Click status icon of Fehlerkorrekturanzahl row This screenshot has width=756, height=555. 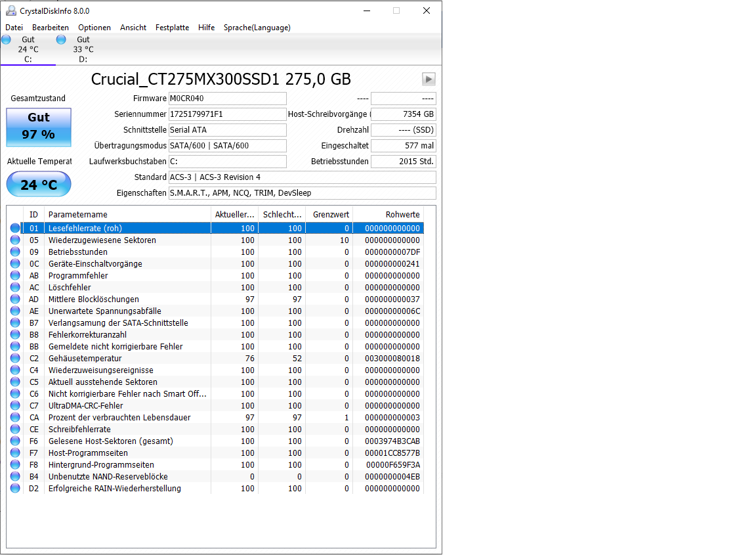tap(15, 334)
